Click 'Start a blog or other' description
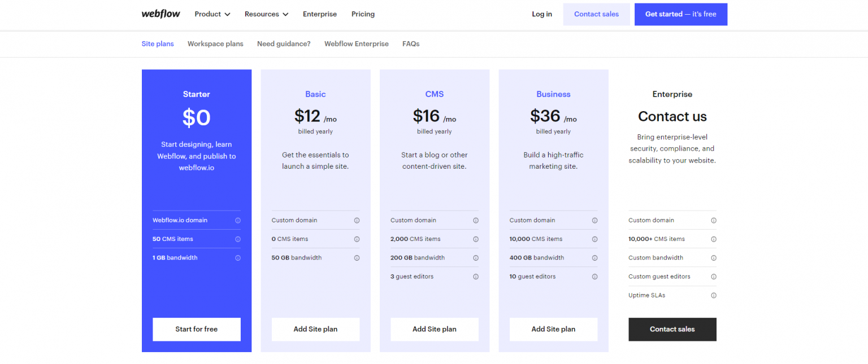 point(435,161)
